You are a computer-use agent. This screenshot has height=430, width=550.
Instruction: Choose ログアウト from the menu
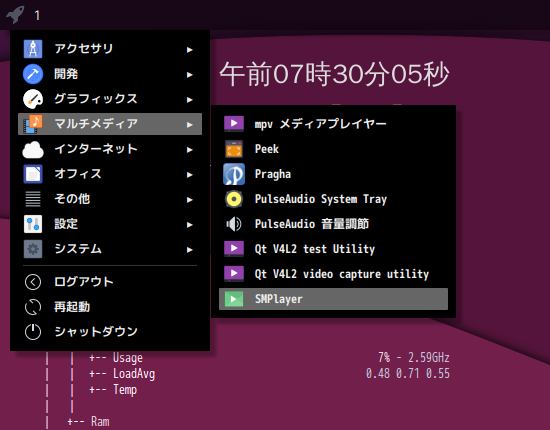(x=110, y=282)
